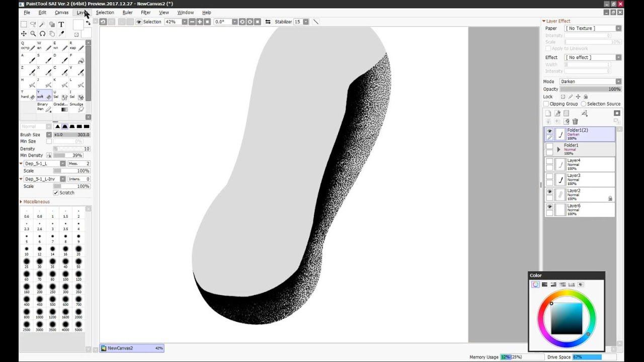Delete the layer with trash icon
This screenshot has height=362, width=644.
(x=575, y=121)
